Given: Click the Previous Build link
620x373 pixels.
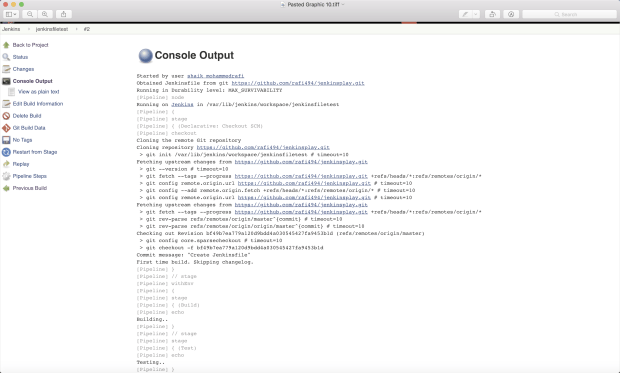Looking at the screenshot, I should pos(30,188).
